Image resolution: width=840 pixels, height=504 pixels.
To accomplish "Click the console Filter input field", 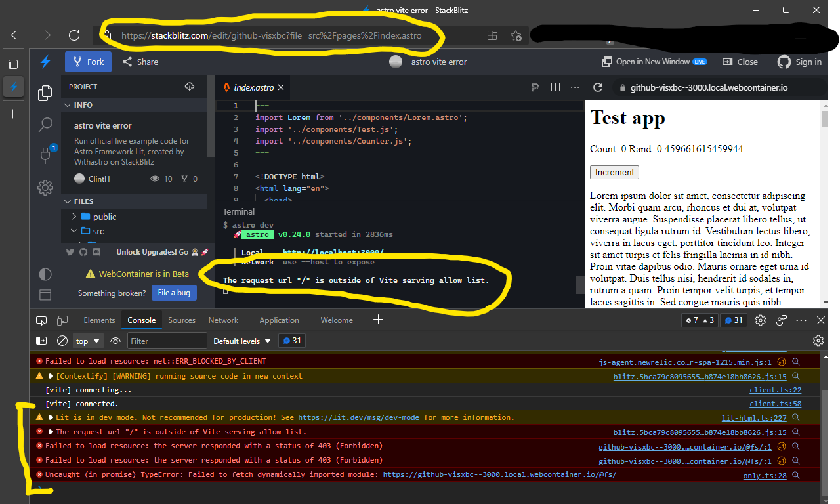I will (x=167, y=341).
